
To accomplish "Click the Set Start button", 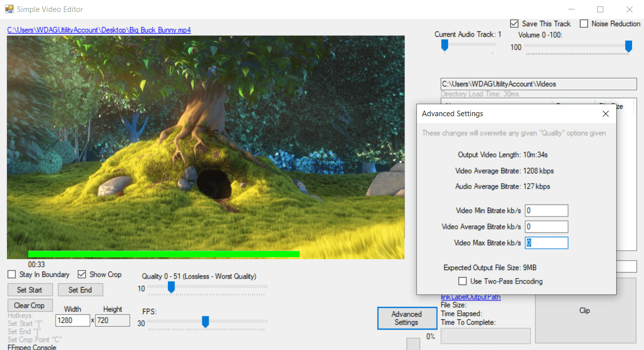I will [29, 290].
